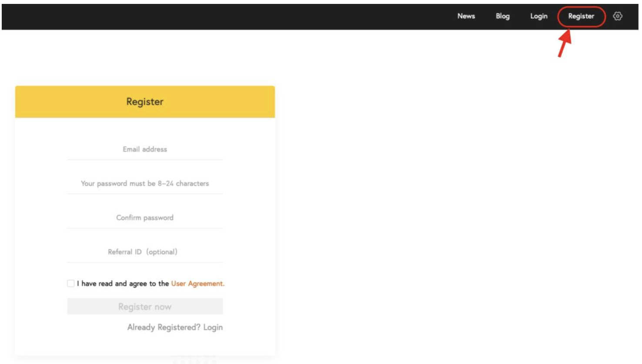The width and height of the screenshot is (642, 364).
Task: Click the Register now button
Action: click(x=145, y=306)
